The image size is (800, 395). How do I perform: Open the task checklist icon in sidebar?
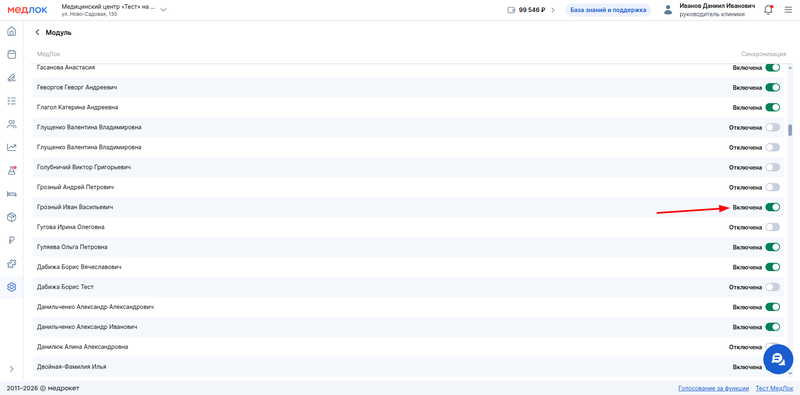click(x=11, y=101)
